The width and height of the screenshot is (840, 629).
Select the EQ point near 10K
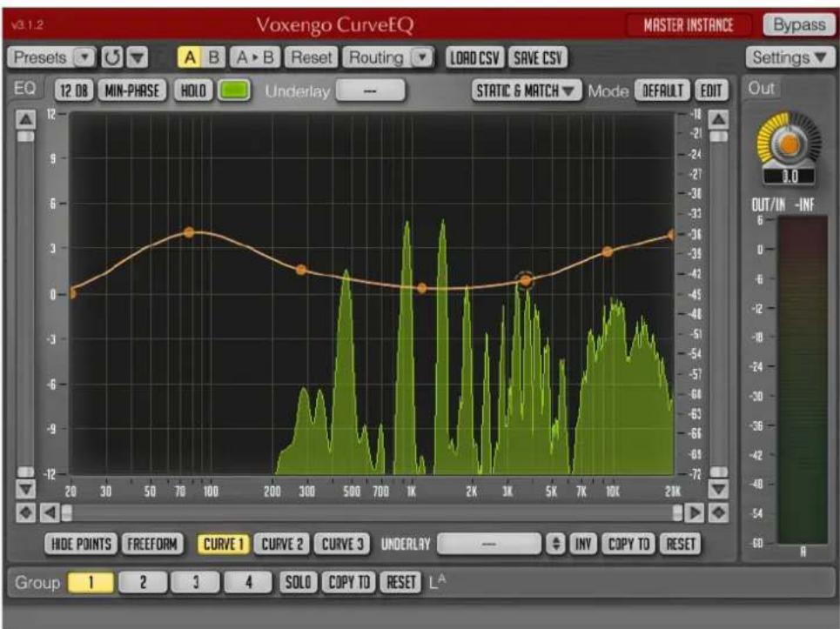(607, 251)
